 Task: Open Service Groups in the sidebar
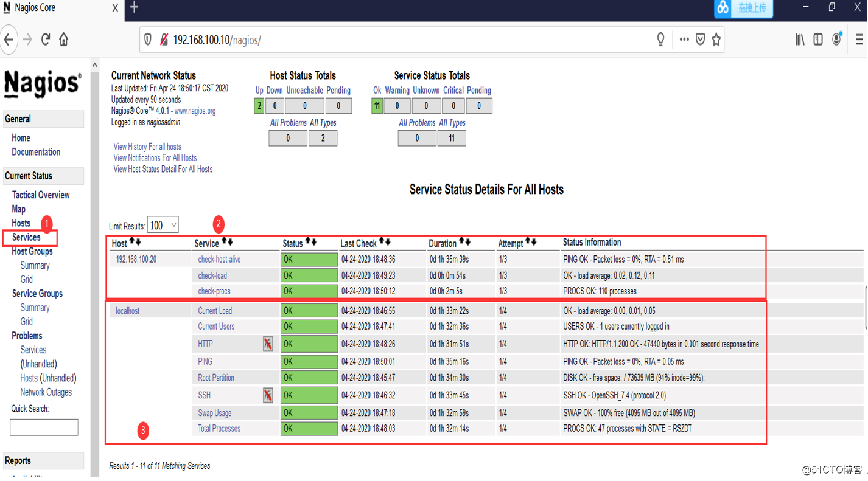(37, 294)
